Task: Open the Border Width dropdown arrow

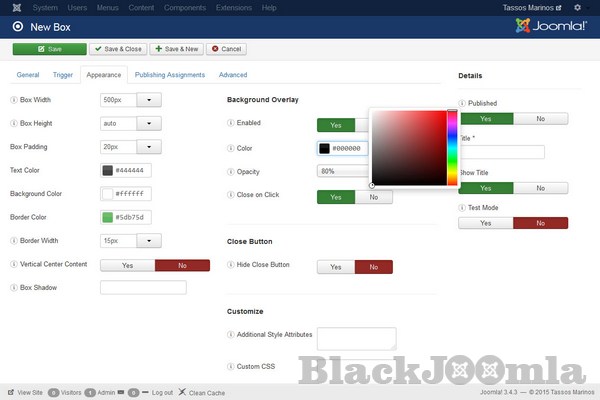Action: (x=148, y=241)
